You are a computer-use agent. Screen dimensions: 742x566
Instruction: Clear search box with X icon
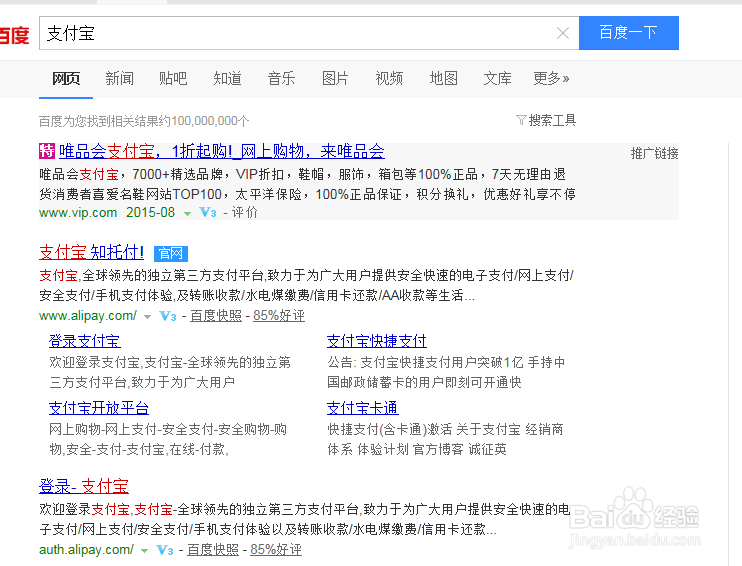click(x=563, y=33)
